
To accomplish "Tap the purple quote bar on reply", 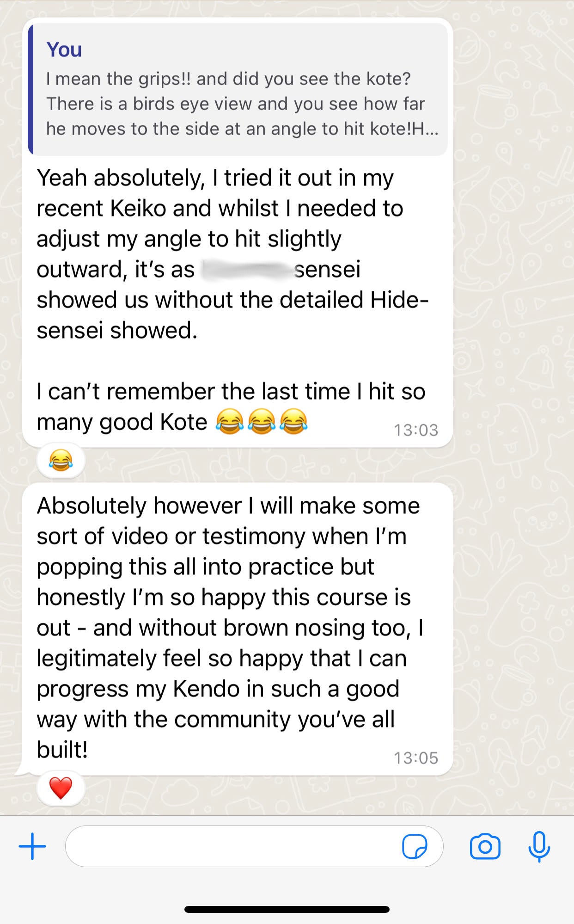I will pyautogui.click(x=31, y=89).
